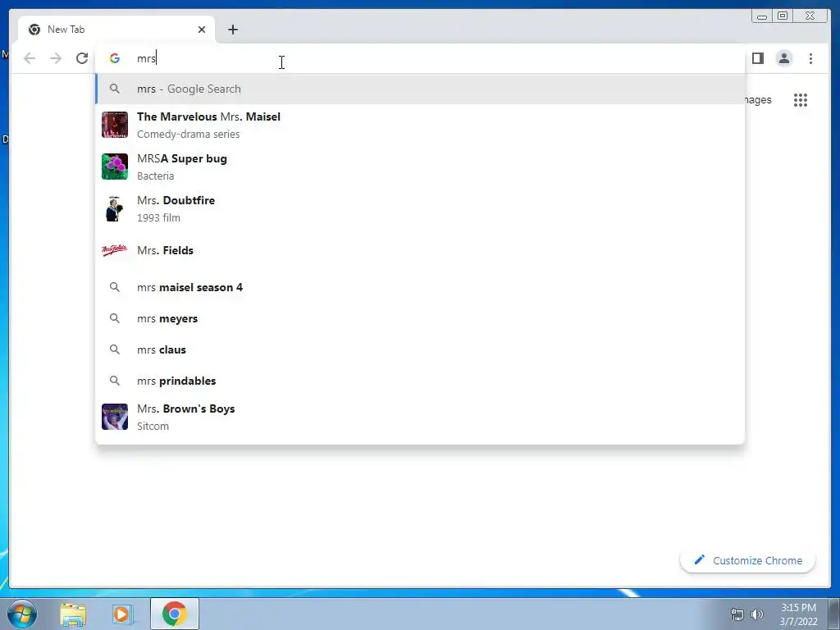
Task: Click in the address bar containing mrs
Action: [419, 58]
